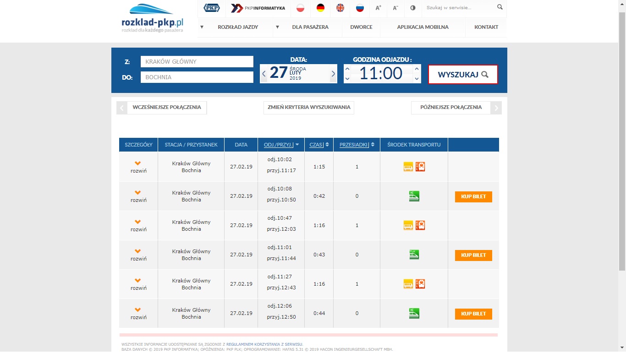The image size is (626, 364).
Task: Increase font size with the A+ icon
Action: tap(379, 8)
